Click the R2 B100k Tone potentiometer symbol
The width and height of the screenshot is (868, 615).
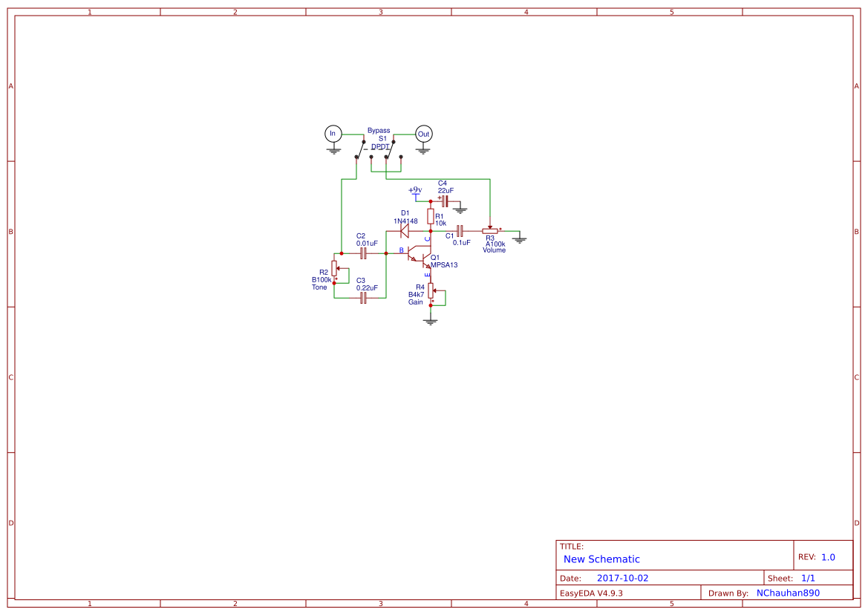coord(334,270)
